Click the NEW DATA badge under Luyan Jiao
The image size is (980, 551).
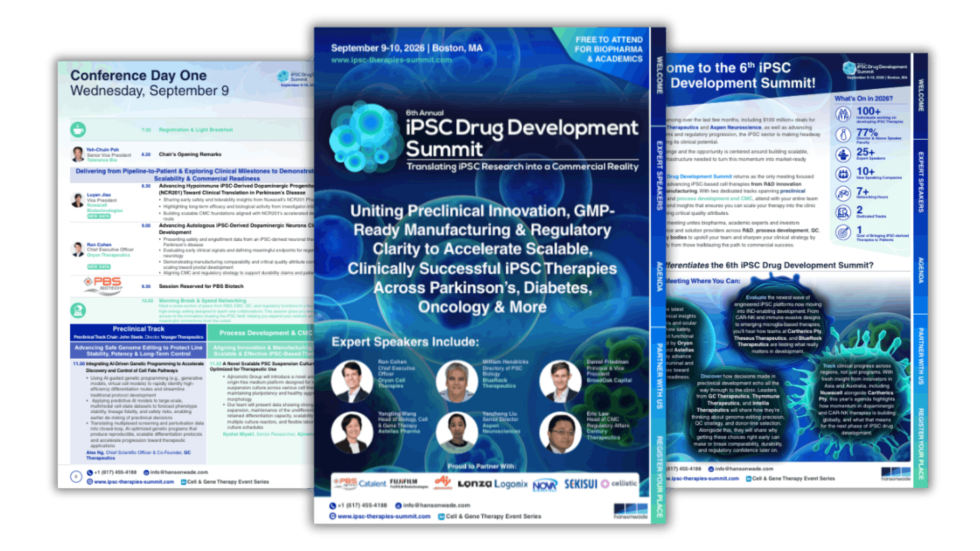tap(99, 216)
